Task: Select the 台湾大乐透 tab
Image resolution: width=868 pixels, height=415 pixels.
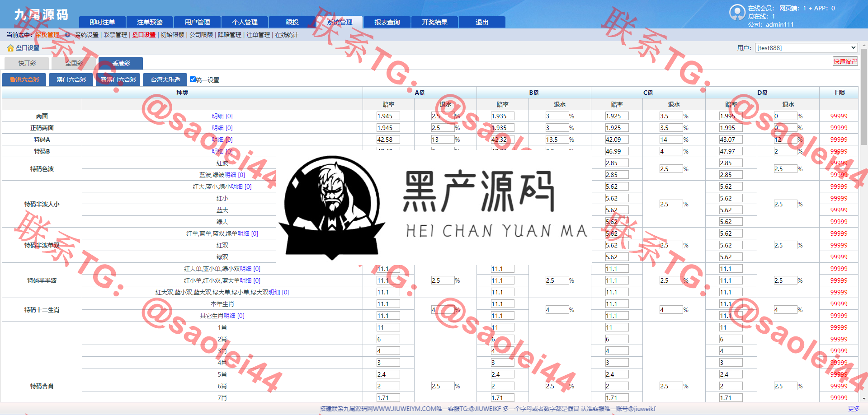Action: pyautogui.click(x=165, y=79)
